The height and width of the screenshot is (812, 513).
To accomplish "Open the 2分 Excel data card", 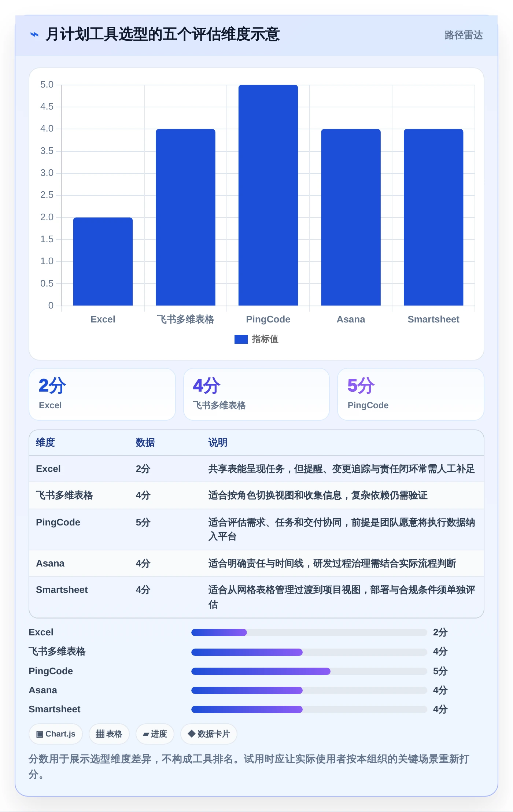I will [102, 394].
